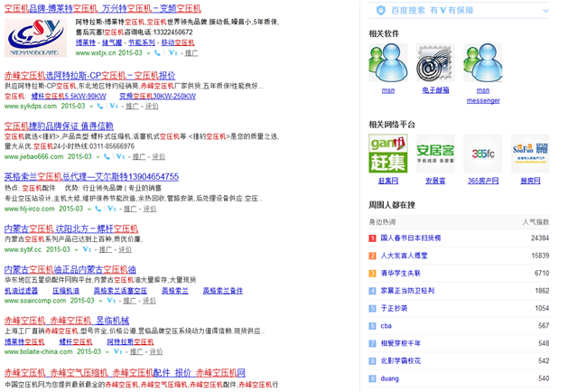Click the 365房产网 text link
This screenshot has height=392, width=568.
483,181
